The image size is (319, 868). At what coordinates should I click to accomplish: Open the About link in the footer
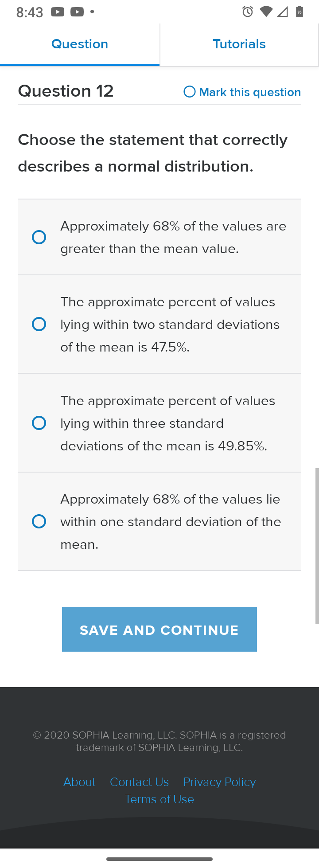pyautogui.click(x=79, y=782)
